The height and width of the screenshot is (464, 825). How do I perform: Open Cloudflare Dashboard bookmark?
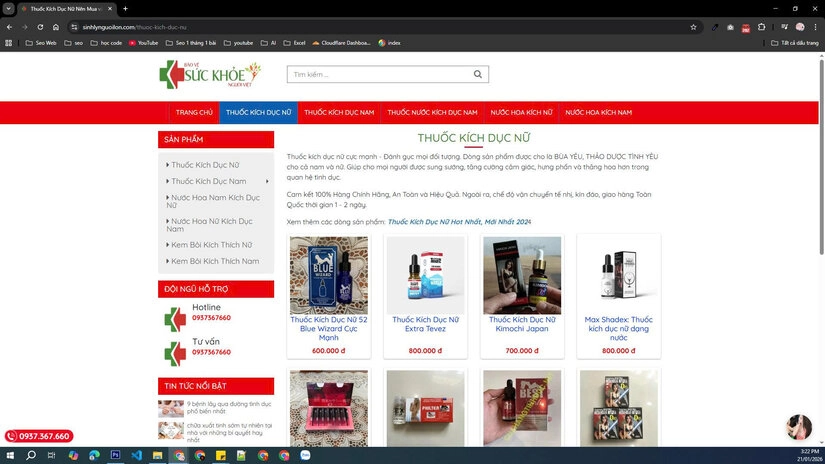[x=341, y=43]
